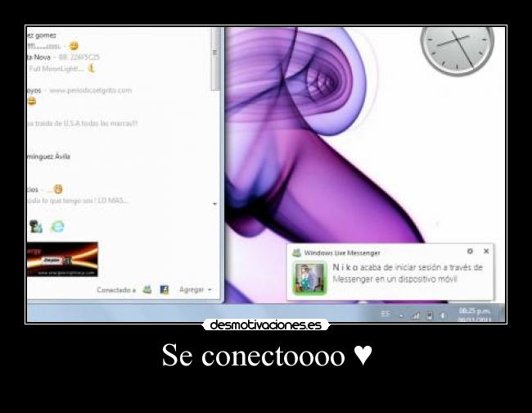Screen dimensions: 532x413
Task: Open Niko's avatar thumbnail in the notification
Action: 309,278
